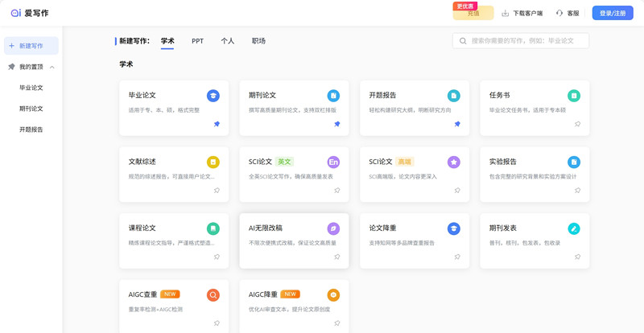Click the 下载客户端 link
Viewport: 644px width, 333px height.
[528, 13]
